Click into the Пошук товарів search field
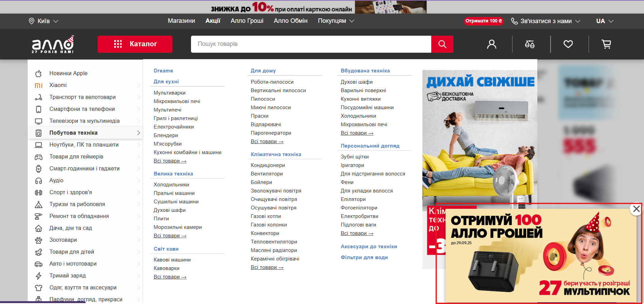644x304 pixels. point(311,44)
